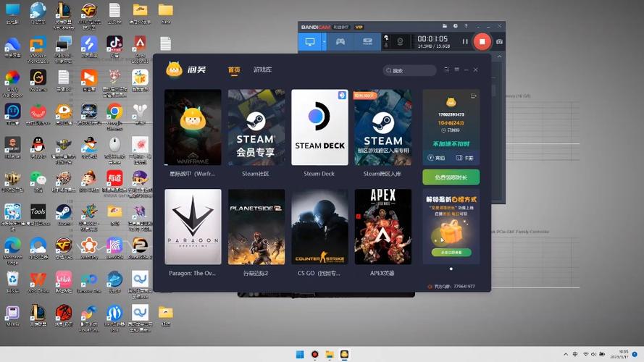Screen dimensions: 644x362
Task: Click the Bandicam VIP badge
Action: [359, 27]
